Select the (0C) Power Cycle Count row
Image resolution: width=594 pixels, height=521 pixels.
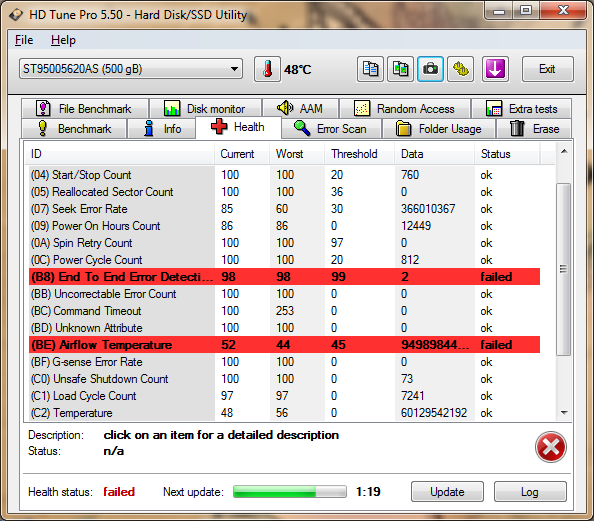(284, 260)
